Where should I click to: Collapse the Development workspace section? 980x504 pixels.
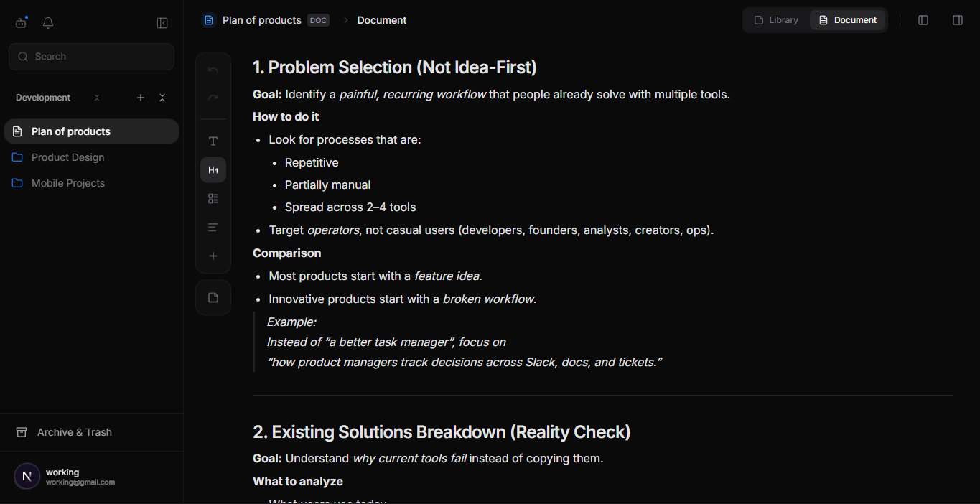click(98, 97)
